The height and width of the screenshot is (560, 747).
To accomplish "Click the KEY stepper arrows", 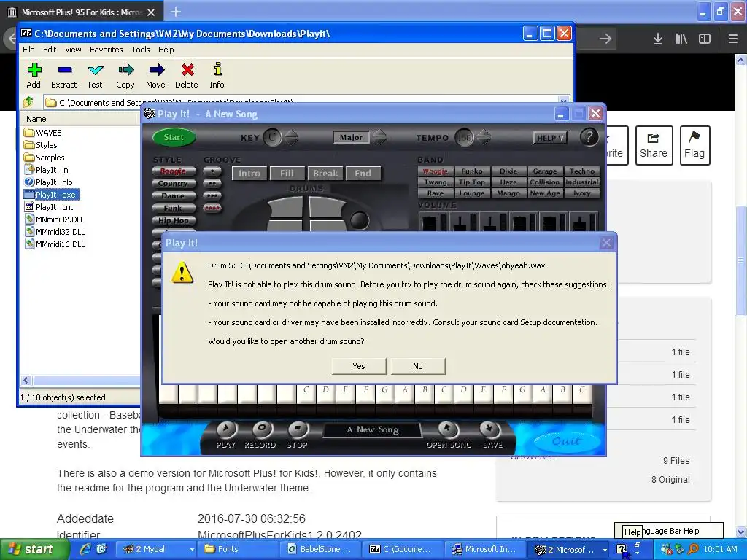I will 291,137.
